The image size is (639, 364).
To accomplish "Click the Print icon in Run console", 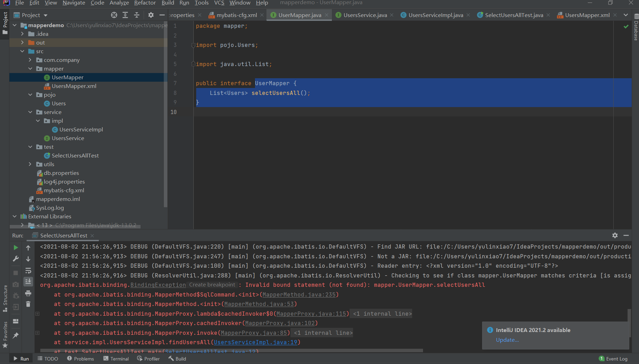I will coord(28,293).
